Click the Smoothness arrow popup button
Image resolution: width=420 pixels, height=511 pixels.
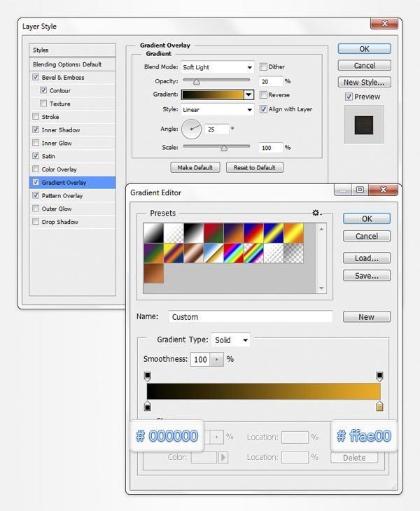pos(217,359)
